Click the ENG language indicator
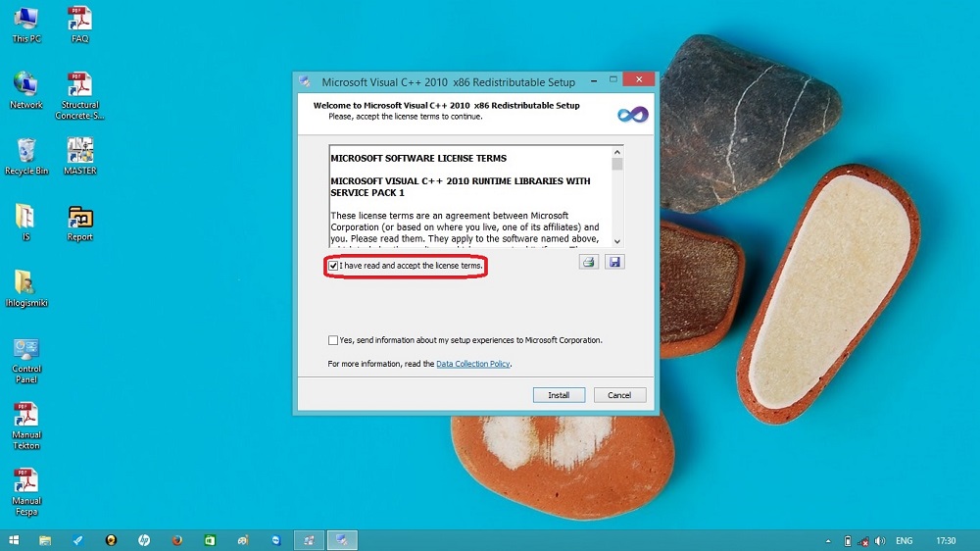The height and width of the screenshot is (551, 980). click(905, 541)
